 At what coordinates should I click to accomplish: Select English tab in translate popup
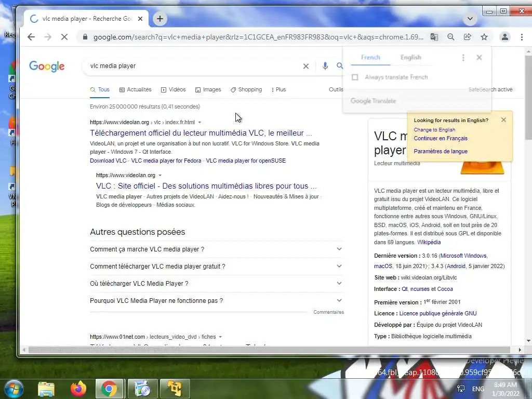(x=410, y=57)
